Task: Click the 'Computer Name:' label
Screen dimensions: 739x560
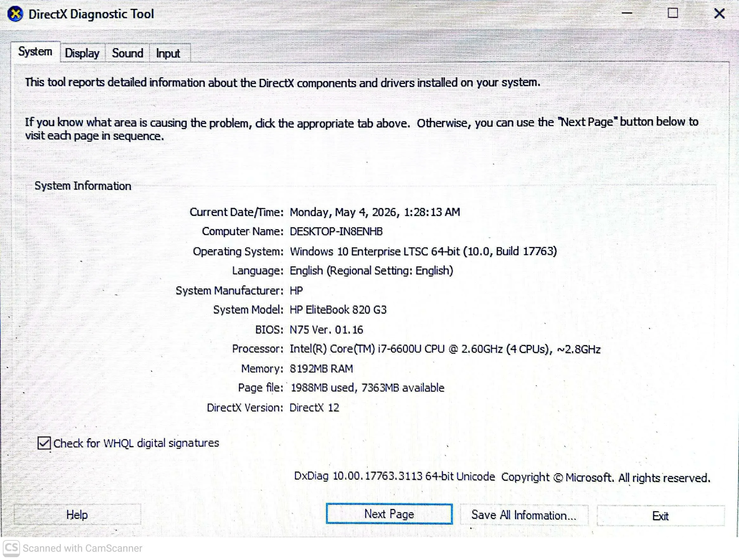Action: tap(243, 232)
